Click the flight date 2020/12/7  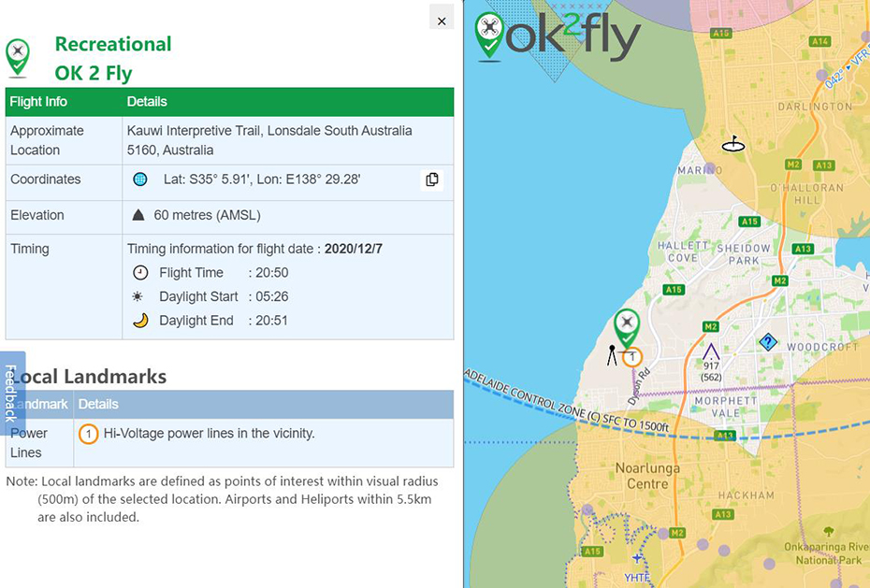(x=354, y=249)
